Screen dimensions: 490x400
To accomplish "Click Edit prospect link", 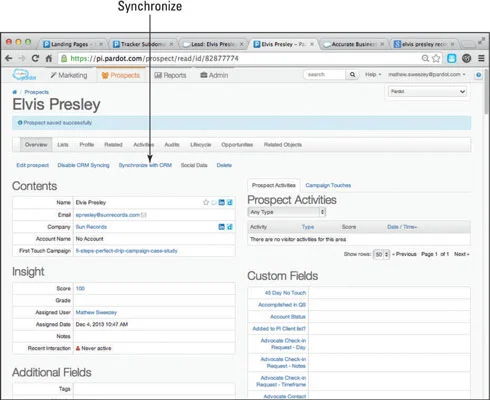I will [x=33, y=165].
